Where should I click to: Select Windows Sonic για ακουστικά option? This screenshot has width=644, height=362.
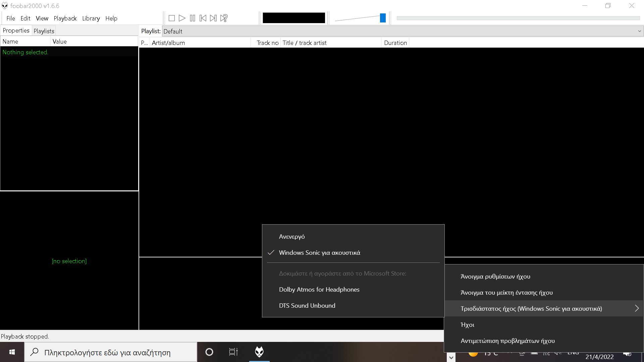(x=319, y=253)
